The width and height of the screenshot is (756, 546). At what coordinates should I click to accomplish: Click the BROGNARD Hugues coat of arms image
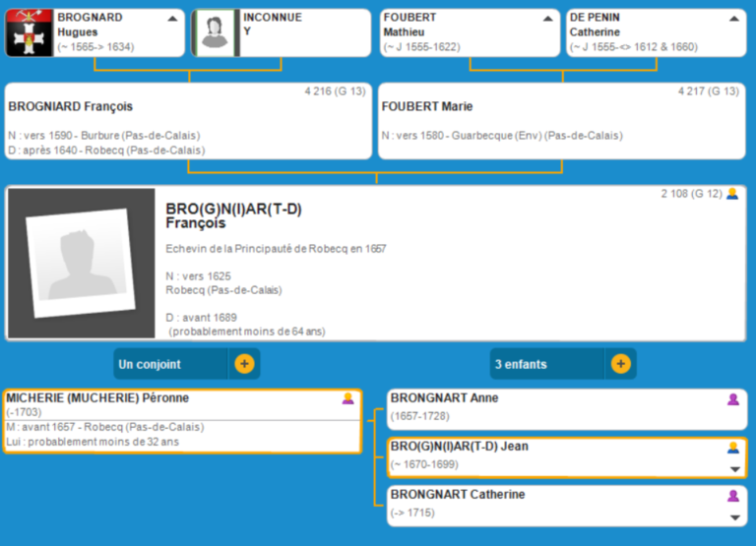(x=29, y=33)
